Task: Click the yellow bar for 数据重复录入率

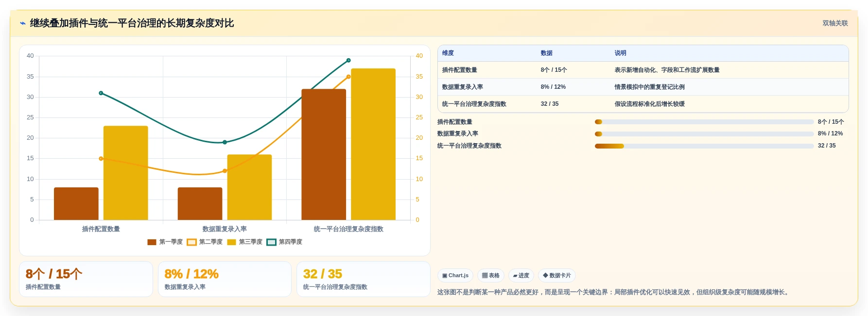Action: (250, 187)
